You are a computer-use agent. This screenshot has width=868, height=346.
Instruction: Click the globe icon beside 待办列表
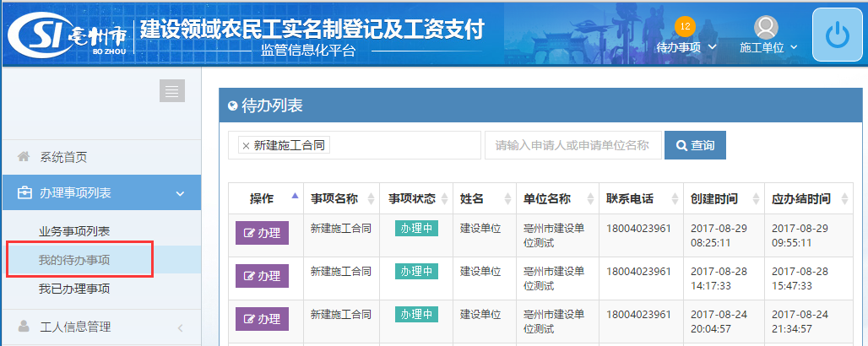point(233,105)
